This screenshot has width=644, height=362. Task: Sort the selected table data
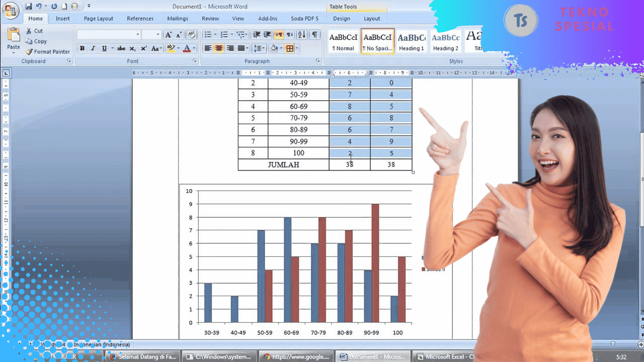pos(301,35)
